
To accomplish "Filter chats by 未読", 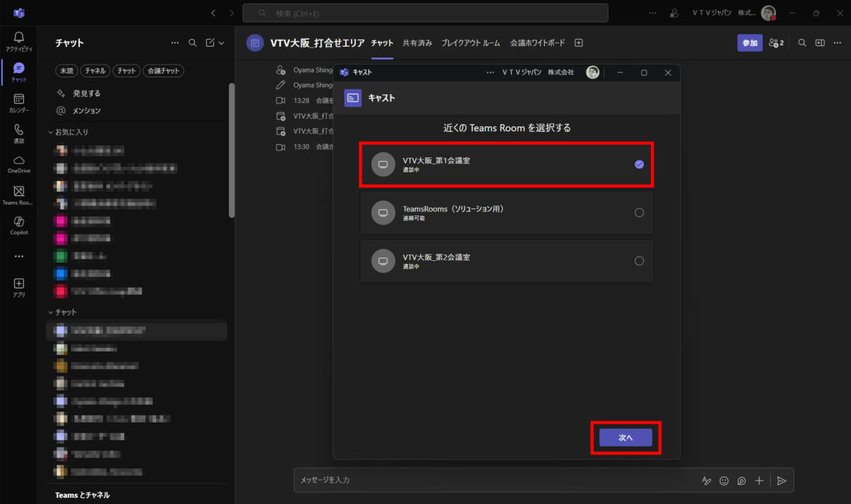I will pyautogui.click(x=67, y=71).
